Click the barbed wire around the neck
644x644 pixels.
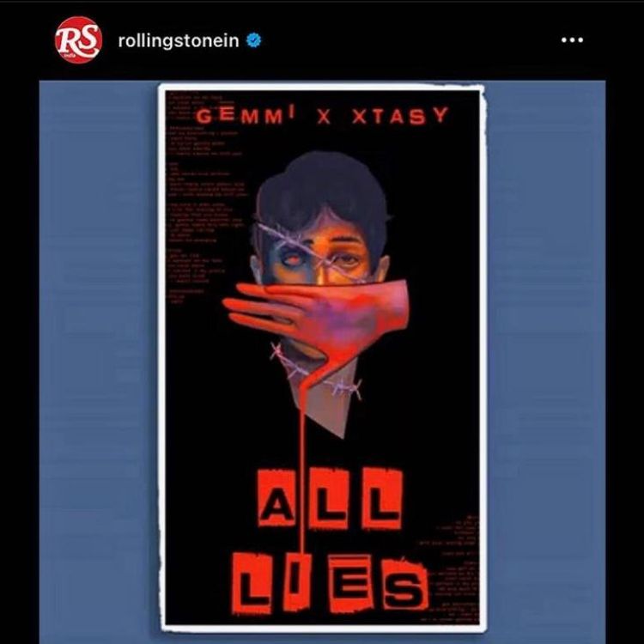316,372
